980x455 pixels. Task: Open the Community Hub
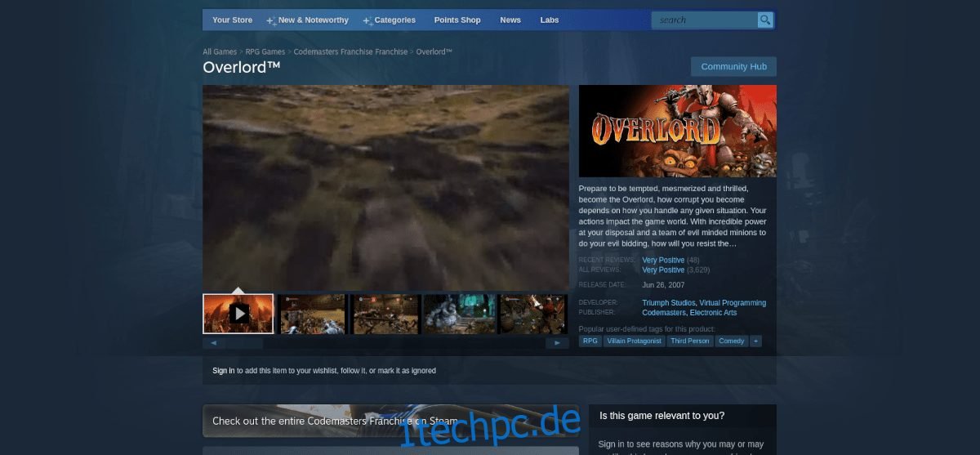point(733,66)
